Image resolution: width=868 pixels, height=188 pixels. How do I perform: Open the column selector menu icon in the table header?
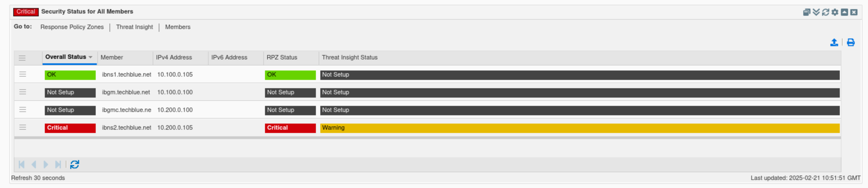22,58
